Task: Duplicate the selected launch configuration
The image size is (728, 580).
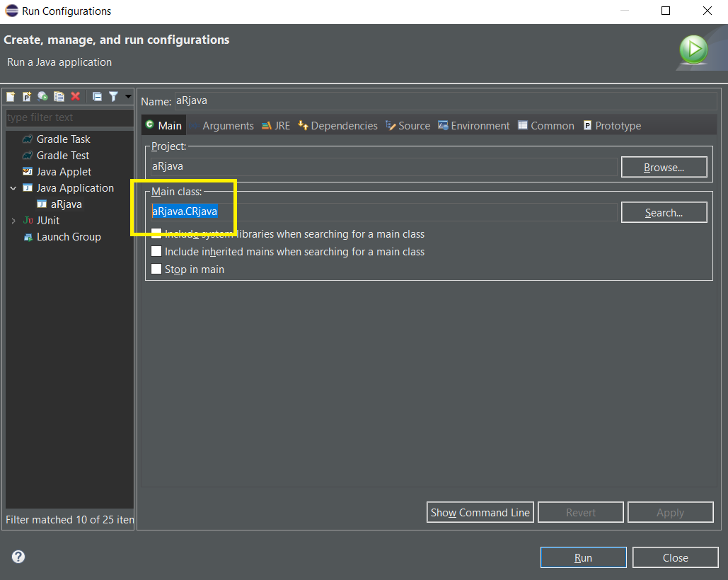Action: click(59, 96)
